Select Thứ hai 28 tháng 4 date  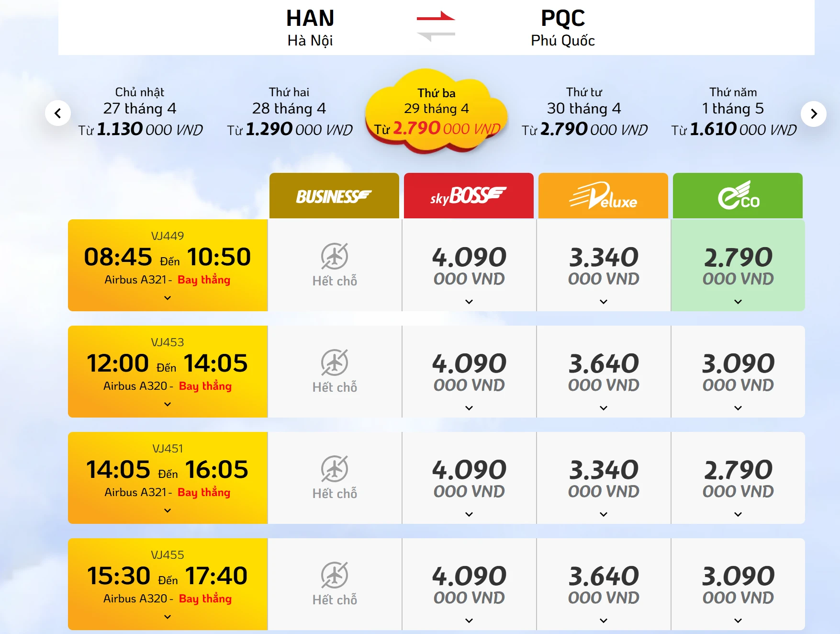(x=289, y=112)
